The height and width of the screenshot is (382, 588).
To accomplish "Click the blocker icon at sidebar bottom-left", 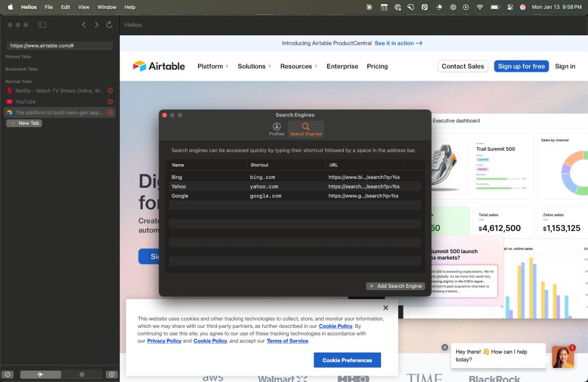I will click(x=8, y=374).
